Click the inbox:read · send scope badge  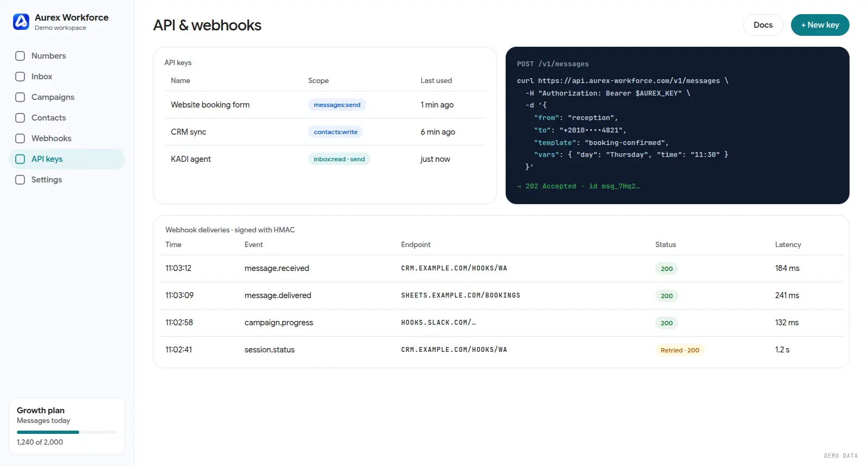pyautogui.click(x=339, y=159)
